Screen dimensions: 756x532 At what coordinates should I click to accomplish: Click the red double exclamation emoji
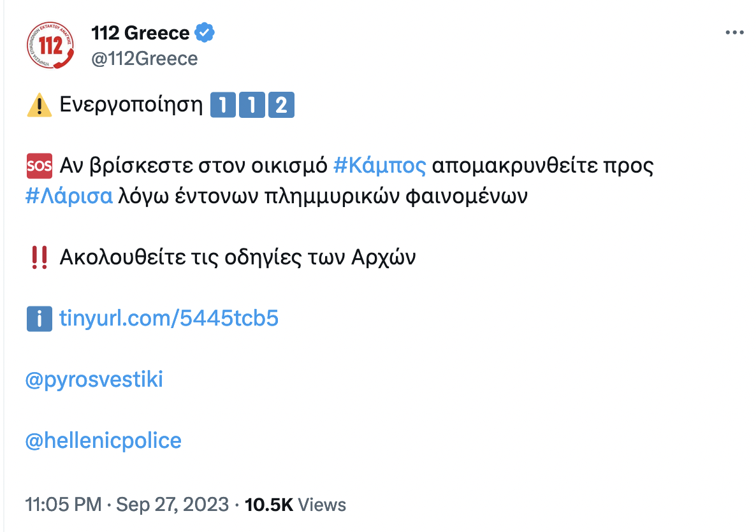pyautogui.click(x=40, y=258)
